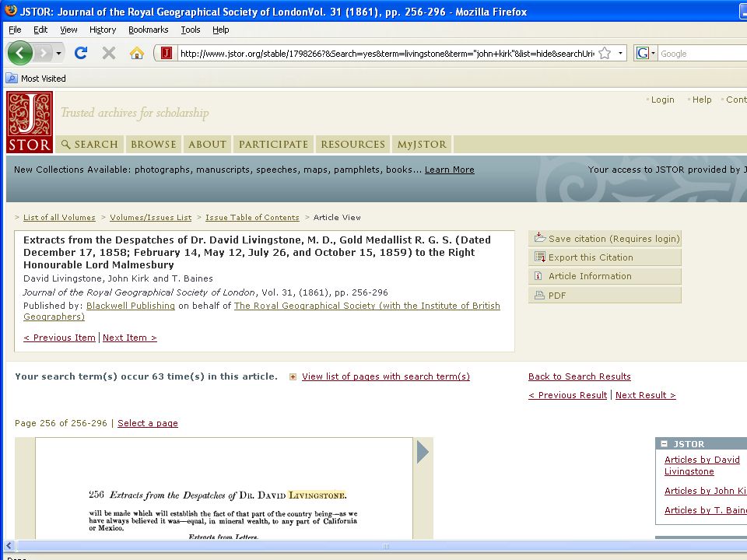Click the JSTOR Help link at top right
The height and width of the screenshot is (560, 747).
click(x=702, y=100)
